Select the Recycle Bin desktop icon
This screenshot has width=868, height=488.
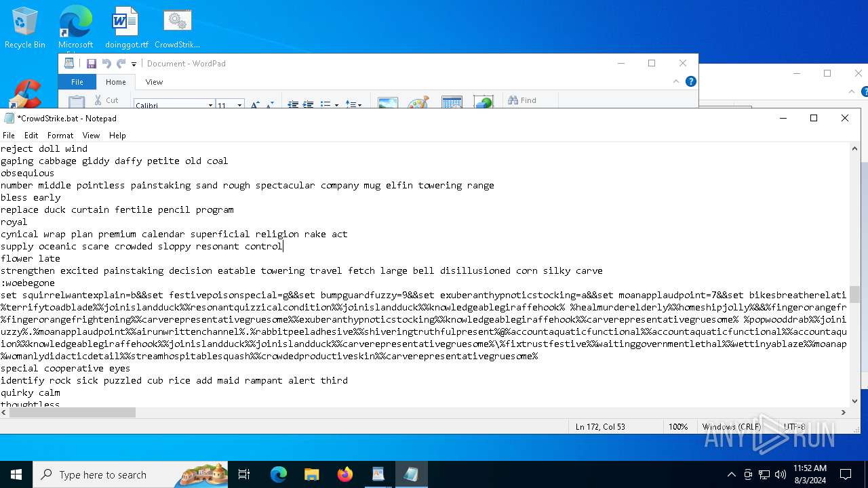pyautogui.click(x=25, y=28)
